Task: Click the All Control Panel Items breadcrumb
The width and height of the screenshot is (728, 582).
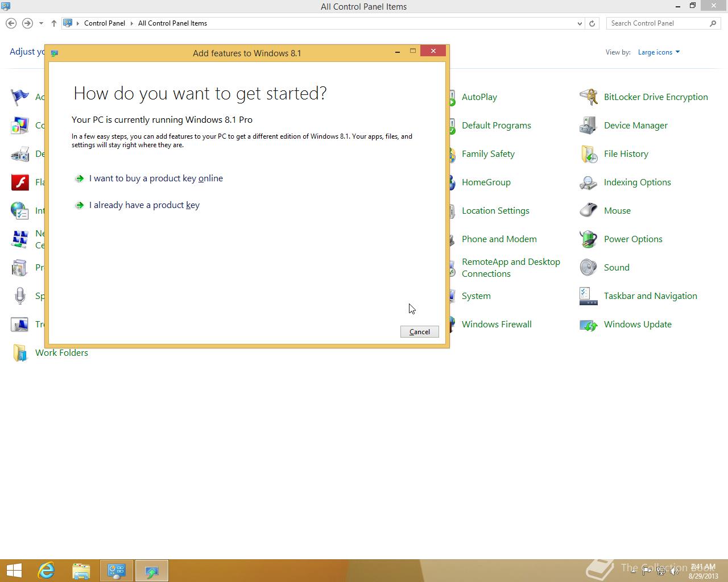Action: click(172, 23)
